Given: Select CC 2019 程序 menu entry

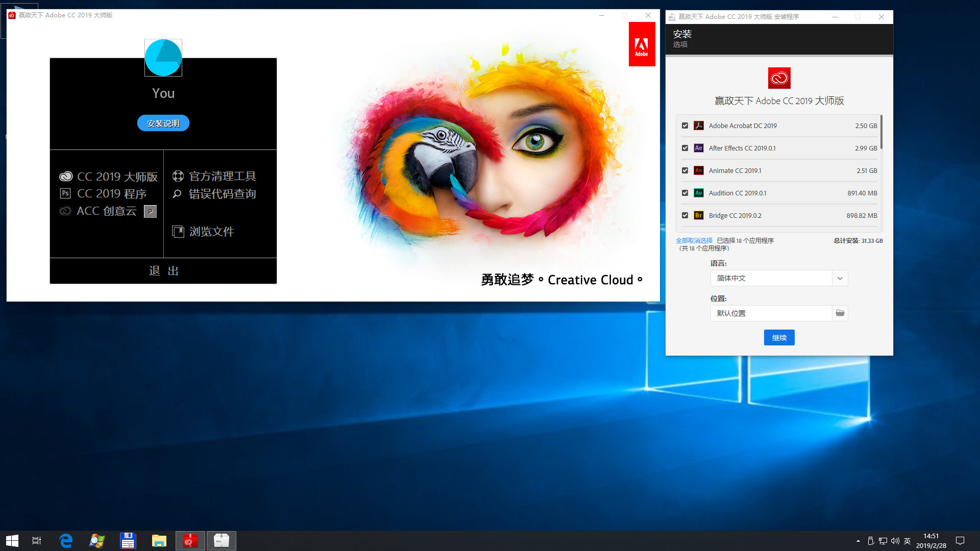Looking at the screenshot, I should point(112,194).
